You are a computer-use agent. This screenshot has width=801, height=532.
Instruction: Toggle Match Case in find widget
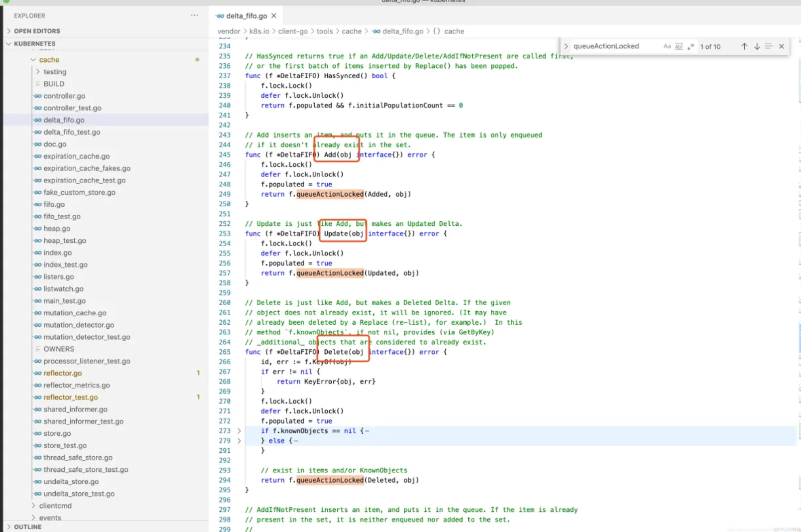667,46
